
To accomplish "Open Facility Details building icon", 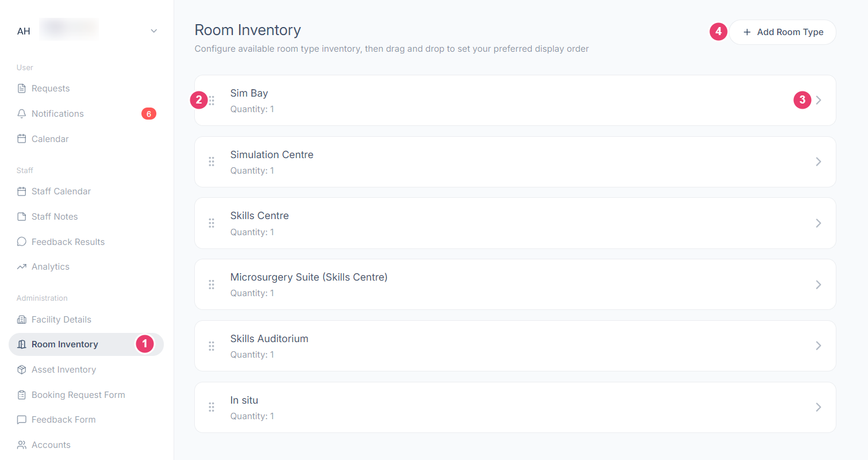I will click(x=22, y=320).
